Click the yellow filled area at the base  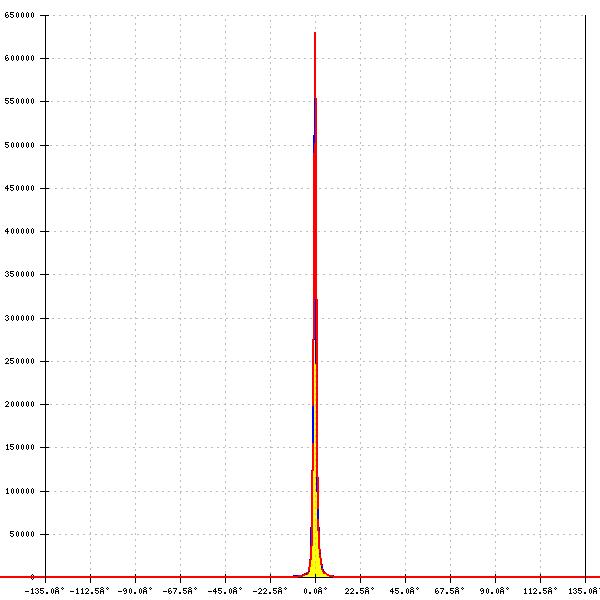click(315, 562)
